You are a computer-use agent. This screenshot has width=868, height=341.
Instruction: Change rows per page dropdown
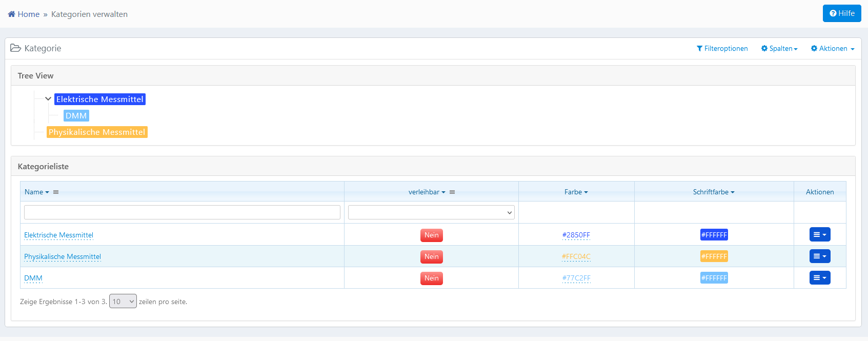(123, 302)
